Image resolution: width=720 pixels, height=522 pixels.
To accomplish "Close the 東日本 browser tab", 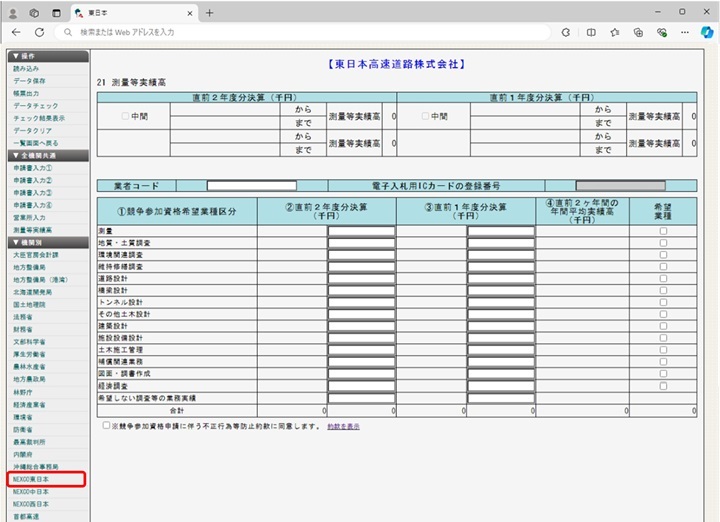I will (190, 13).
